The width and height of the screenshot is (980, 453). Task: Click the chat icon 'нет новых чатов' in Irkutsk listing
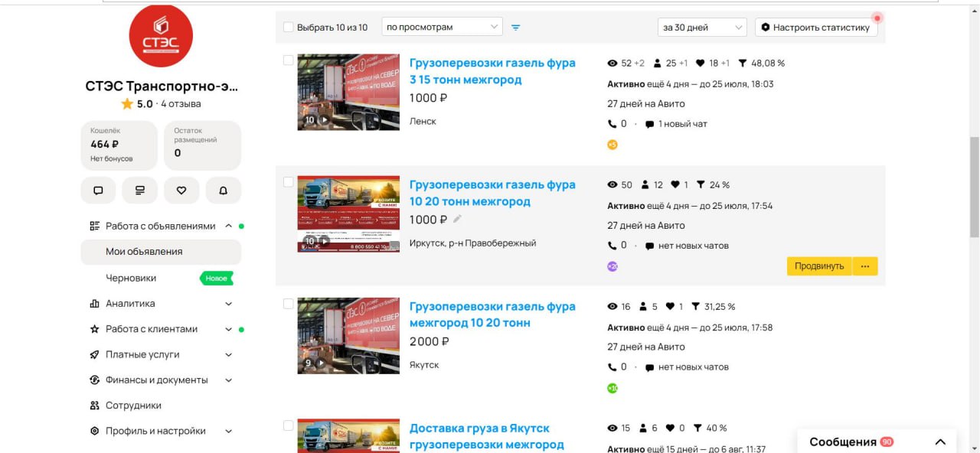click(650, 246)
